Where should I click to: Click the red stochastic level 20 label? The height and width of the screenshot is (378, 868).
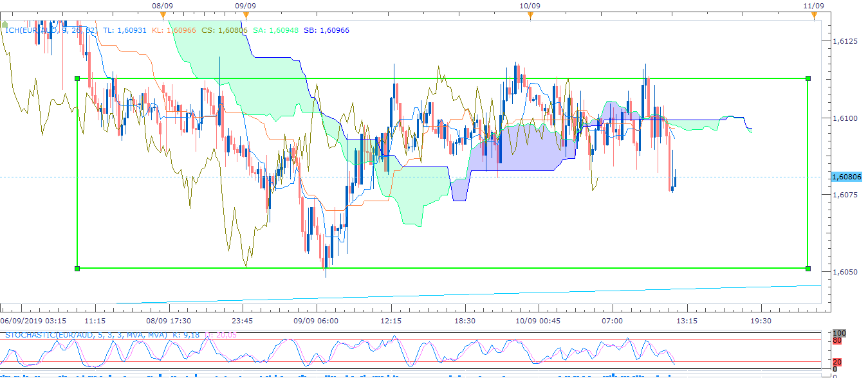(x=836, y=362)
